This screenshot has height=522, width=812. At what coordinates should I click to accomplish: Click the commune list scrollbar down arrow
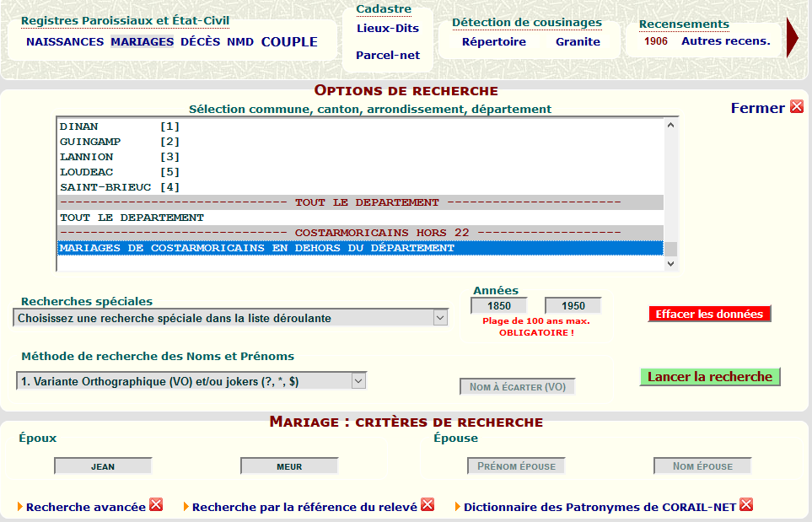(x=671, y=264)
